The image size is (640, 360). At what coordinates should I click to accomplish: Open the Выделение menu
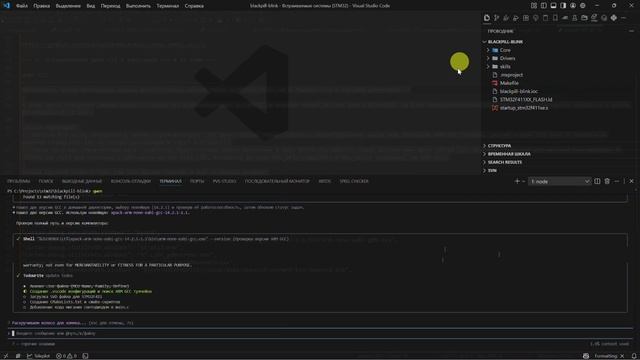coord(68,6)
